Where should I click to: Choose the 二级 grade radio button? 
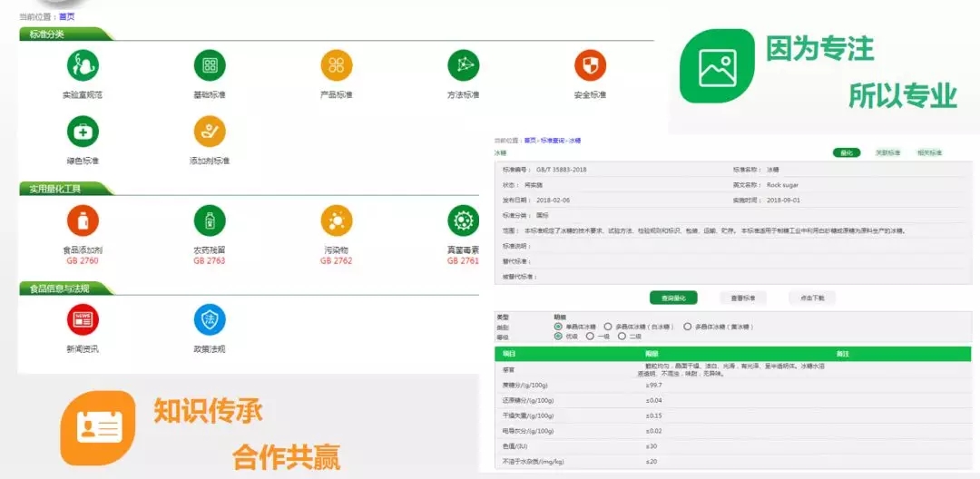pos(622,336)
